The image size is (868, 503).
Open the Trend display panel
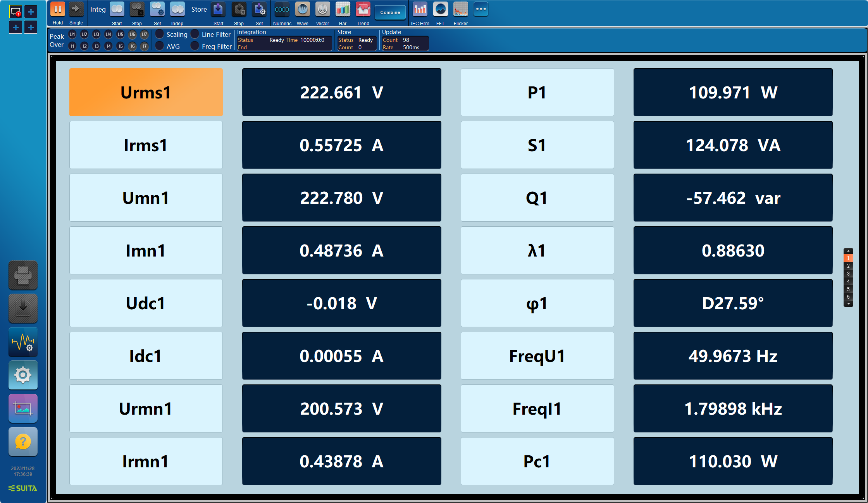pyautogui.click(x=362, y=11)
